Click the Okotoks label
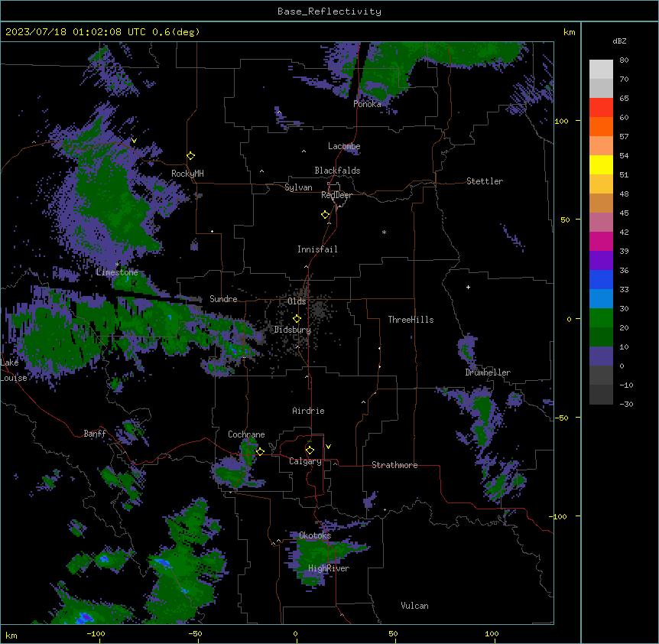659x644 pixels. [x=315, y=535]
